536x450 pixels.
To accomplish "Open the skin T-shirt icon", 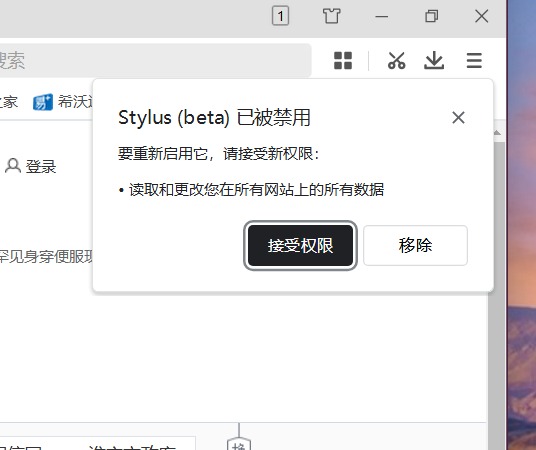I will [331, 16].
